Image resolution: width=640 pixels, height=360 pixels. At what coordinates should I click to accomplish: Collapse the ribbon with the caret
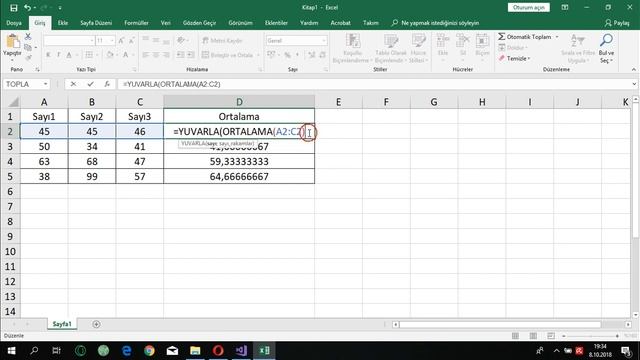point(633,70)
